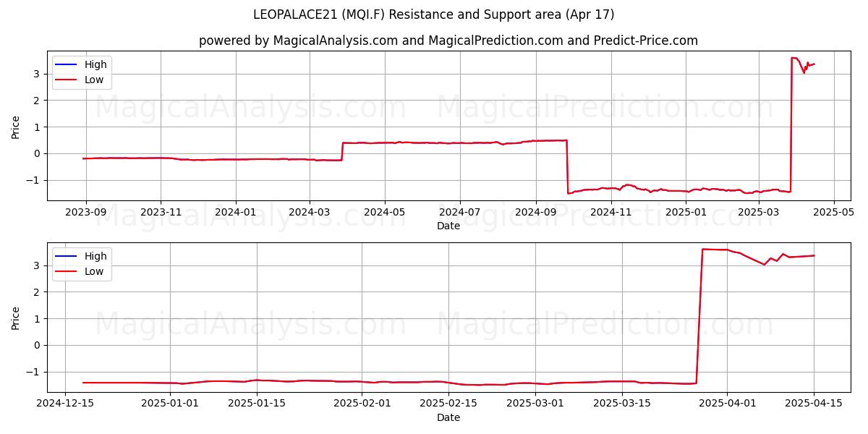
Task: Click the '2025-03-01' x-axis label
Action: (x=535, y=404)
